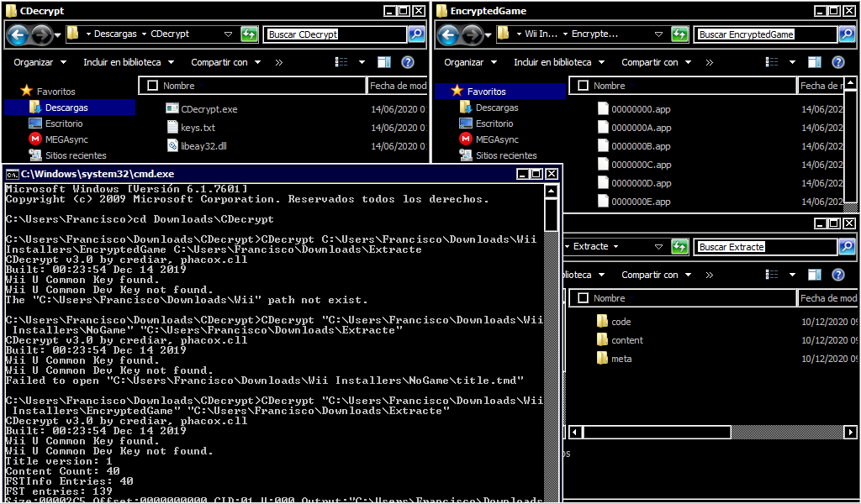Toggle select-all checkbox in EncryptedGame window
Image resolution: width=861 pixels, height=504 pixels.
(584, 86)
